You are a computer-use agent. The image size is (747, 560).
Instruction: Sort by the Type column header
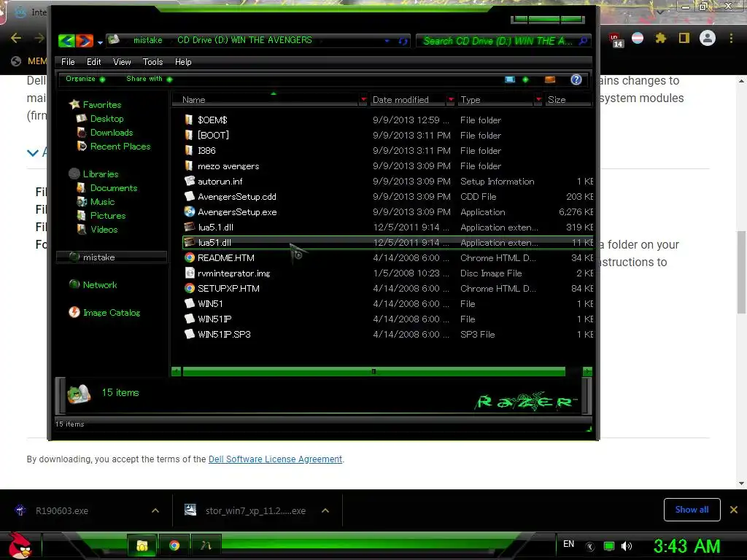(x=496, y=99)
